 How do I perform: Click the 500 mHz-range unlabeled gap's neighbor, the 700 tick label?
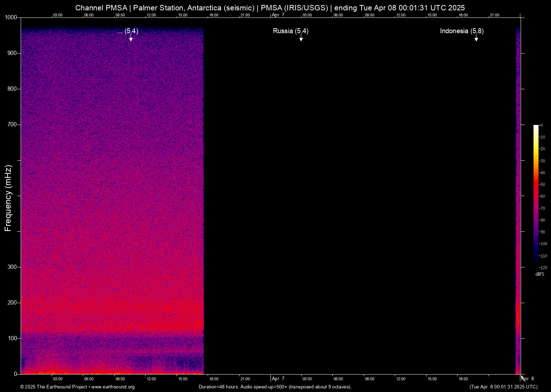(12, 125)
